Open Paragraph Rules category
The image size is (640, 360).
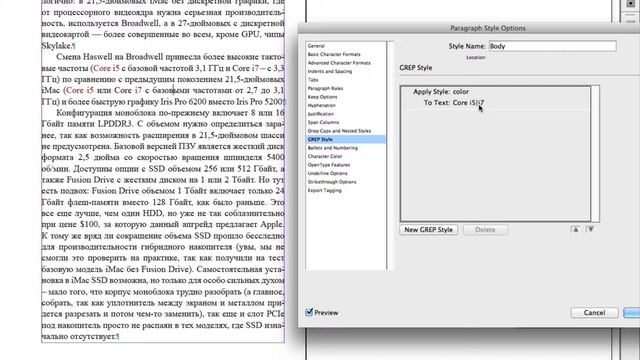[325, 88]
